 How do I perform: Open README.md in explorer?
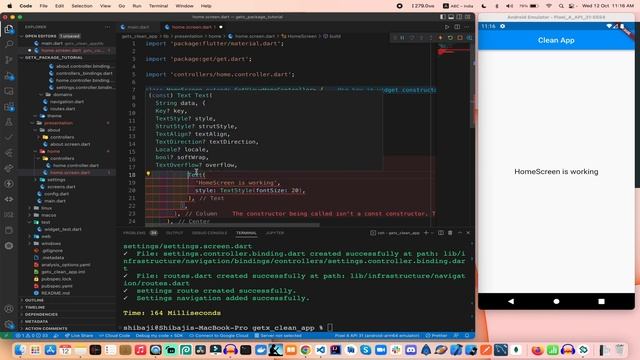(x=56, y=293)
